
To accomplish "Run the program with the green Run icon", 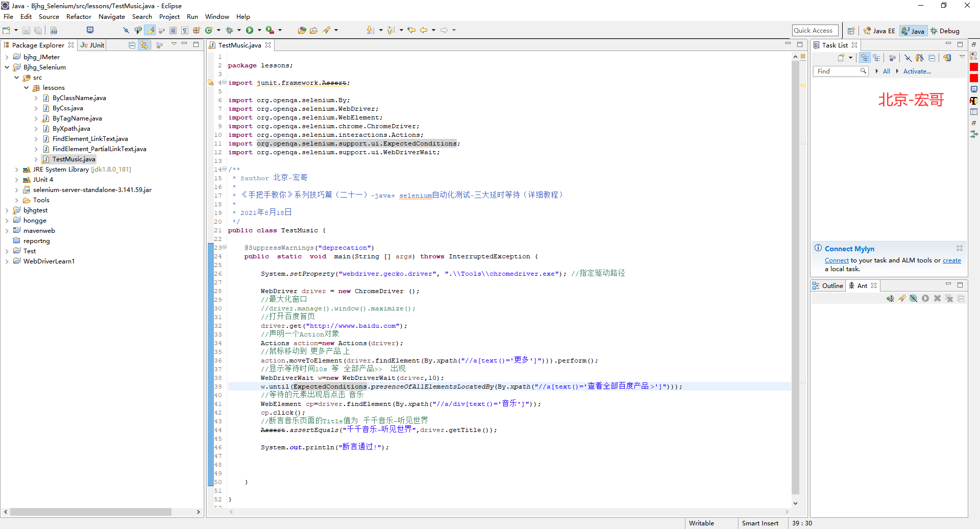I will point(250,30).
